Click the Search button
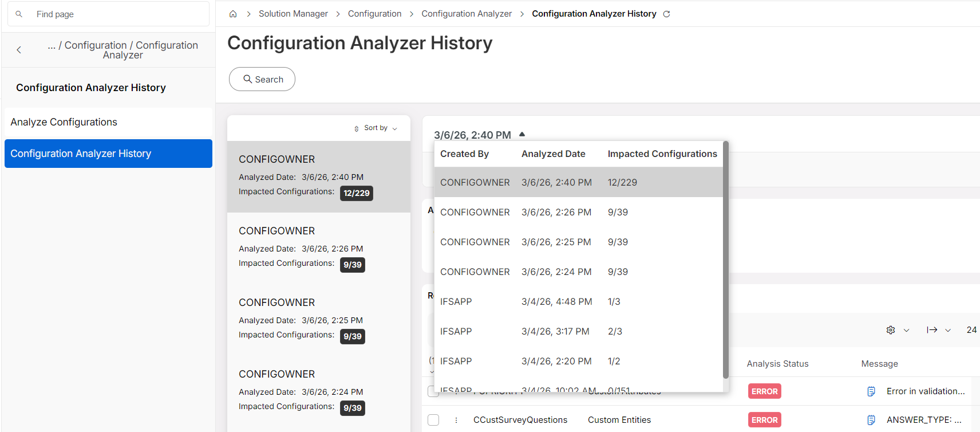The width and height of the screenshot is (980, 432). 262,79
